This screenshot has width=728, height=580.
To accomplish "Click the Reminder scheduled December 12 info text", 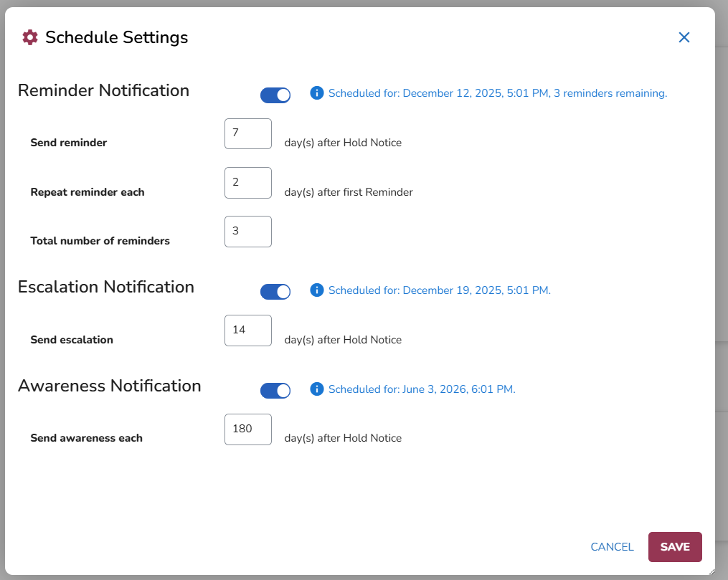I will click(x=497, y=93).
